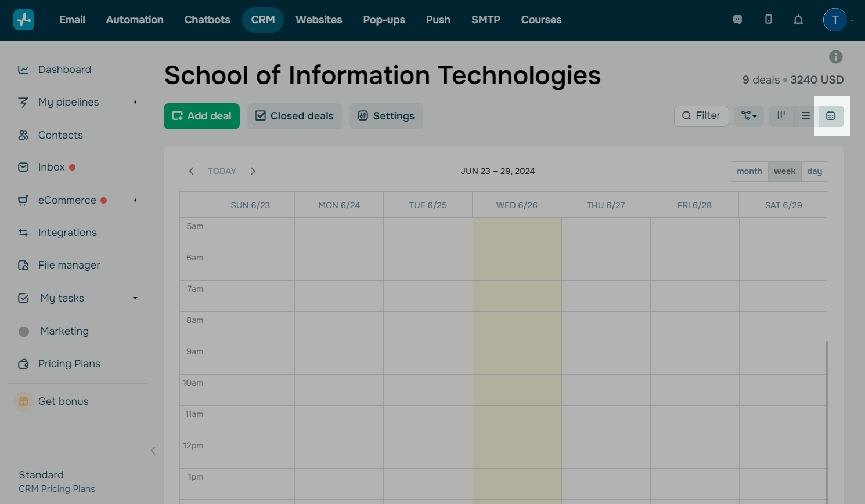Expand the My pipelines submenu
This screenshot has height=504, width=865.
[135, 102]
